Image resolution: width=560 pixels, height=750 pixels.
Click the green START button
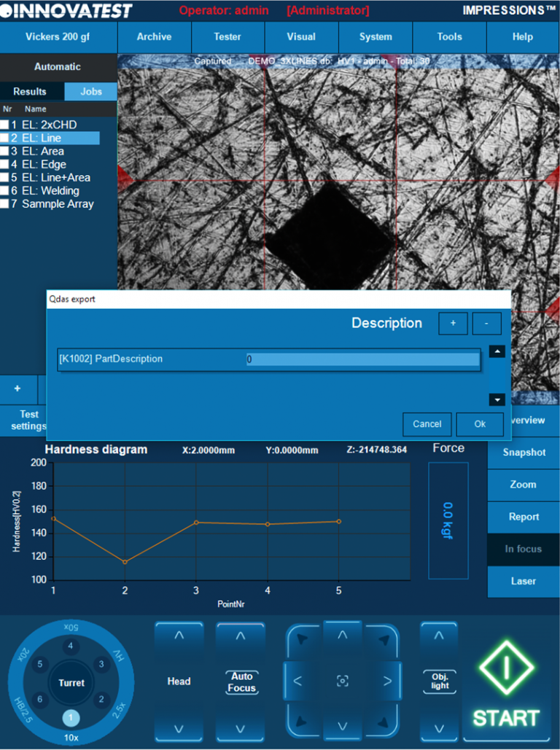click(506, 683)
